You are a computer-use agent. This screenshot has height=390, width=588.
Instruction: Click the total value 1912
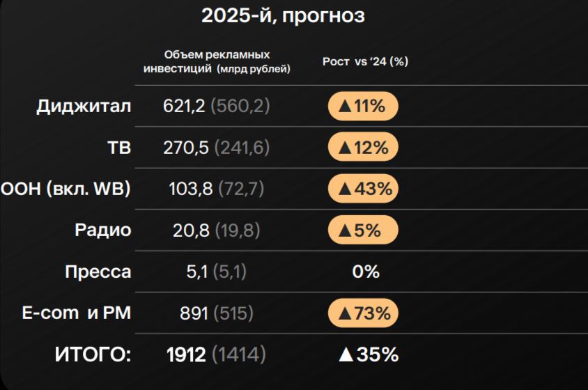(186, 354)
